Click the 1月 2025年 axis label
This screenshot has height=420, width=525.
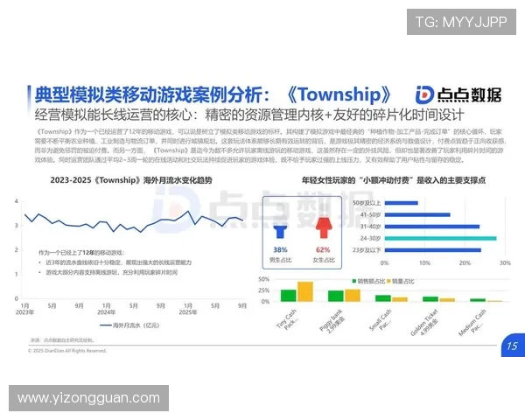(188, 309)
